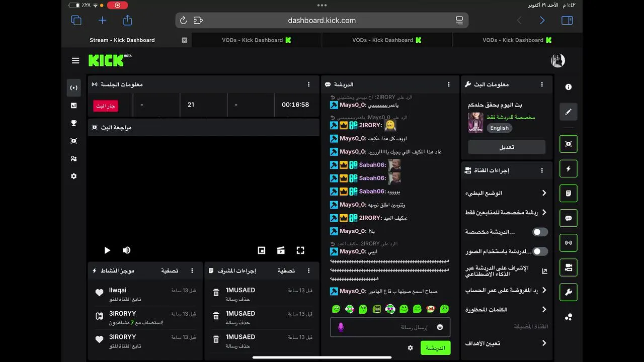Screen dimensions: 644x362
Task: Toggle the moderator actions document widget icon
Action: 569,193
